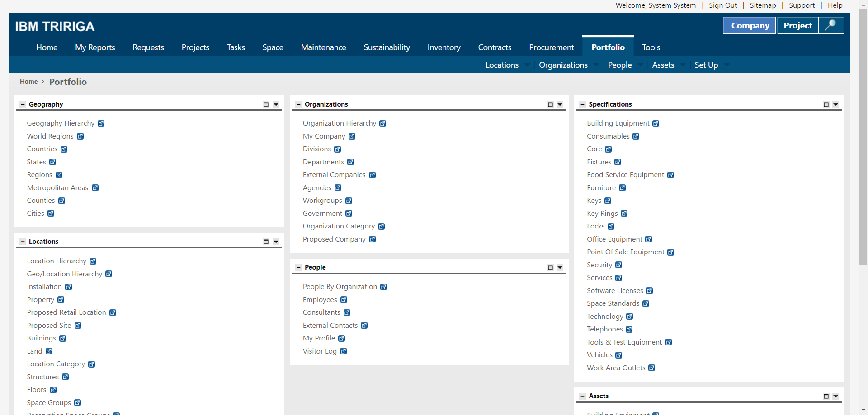The image size is (868, 415).
Task: Click the search magnifier icon in header
Action: pyautogui.click(x=831, y=25)
